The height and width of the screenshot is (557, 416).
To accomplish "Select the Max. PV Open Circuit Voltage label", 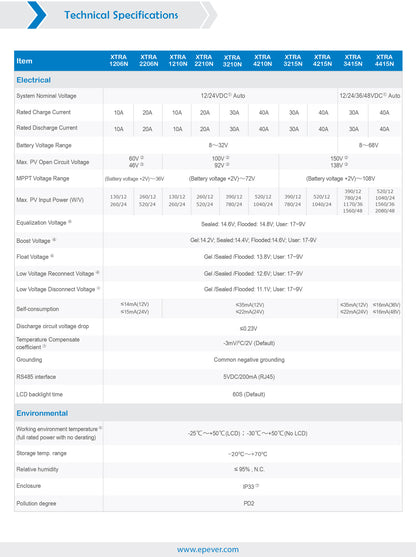I will click(53, 162).
